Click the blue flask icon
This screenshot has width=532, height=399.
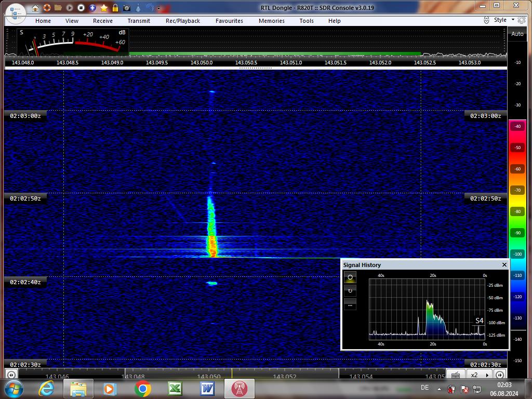point(138,7)
